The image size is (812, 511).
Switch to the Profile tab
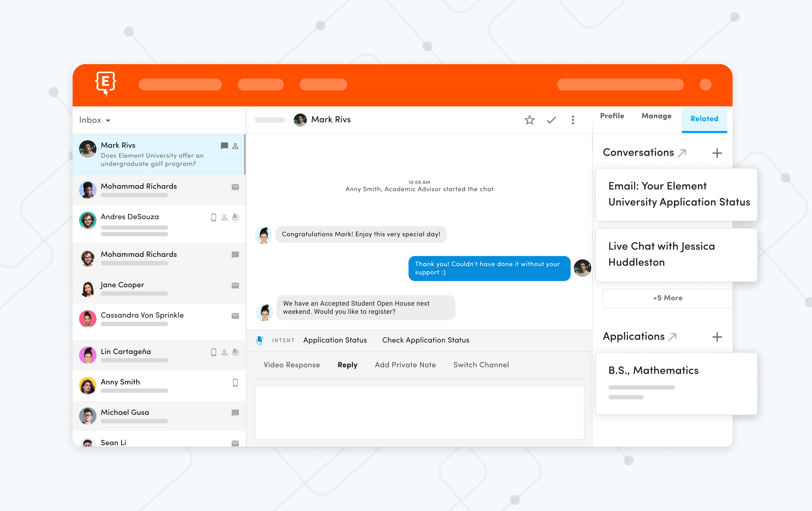pos(612,116)
